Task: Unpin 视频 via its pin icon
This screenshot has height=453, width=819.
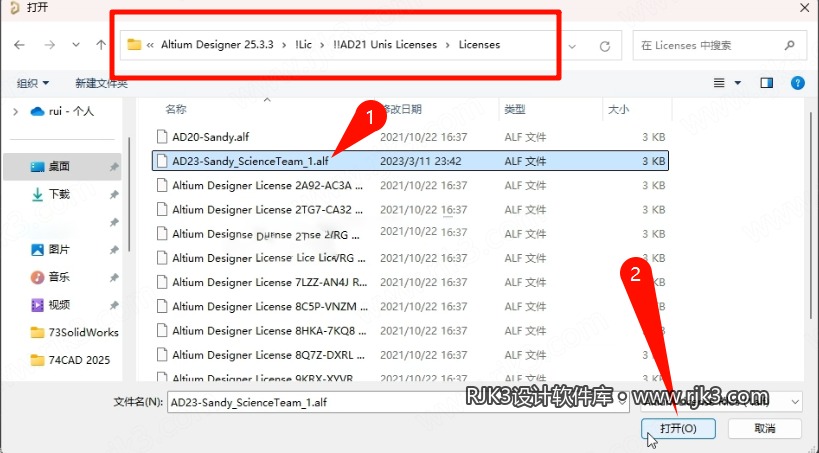Action: pos(113,305)
